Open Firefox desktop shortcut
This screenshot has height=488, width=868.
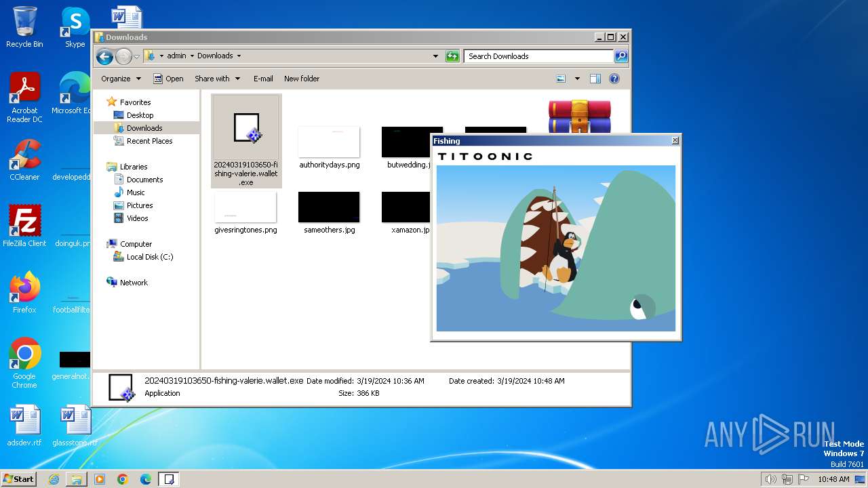pos(24,293)
